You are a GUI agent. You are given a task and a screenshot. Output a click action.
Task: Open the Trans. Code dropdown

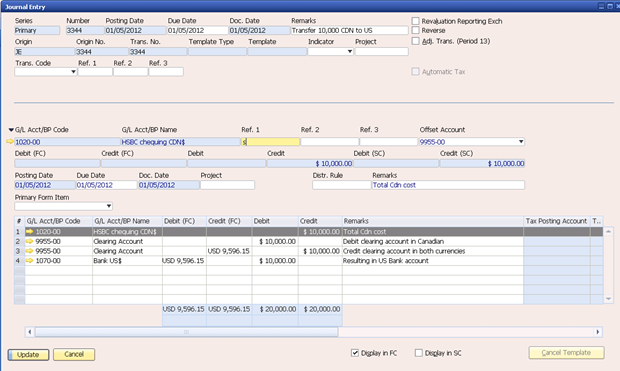point(73,72)
